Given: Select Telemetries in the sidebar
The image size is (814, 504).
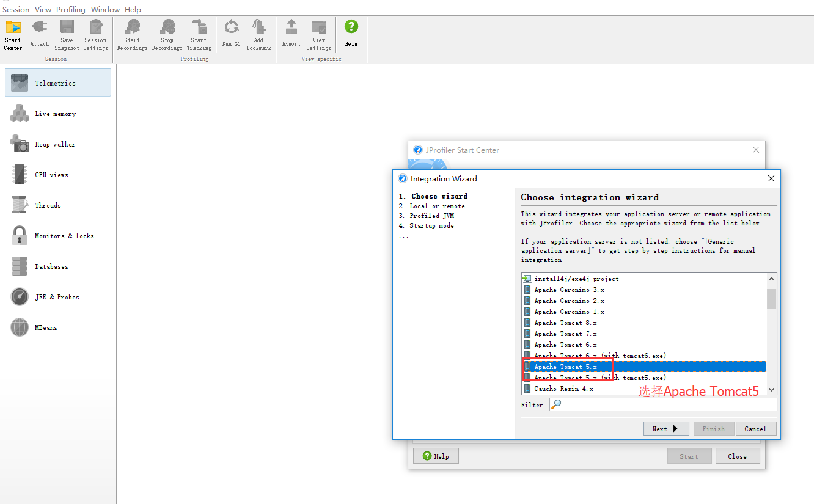Looking at the screenshot, I should click(x=58, y=82).
